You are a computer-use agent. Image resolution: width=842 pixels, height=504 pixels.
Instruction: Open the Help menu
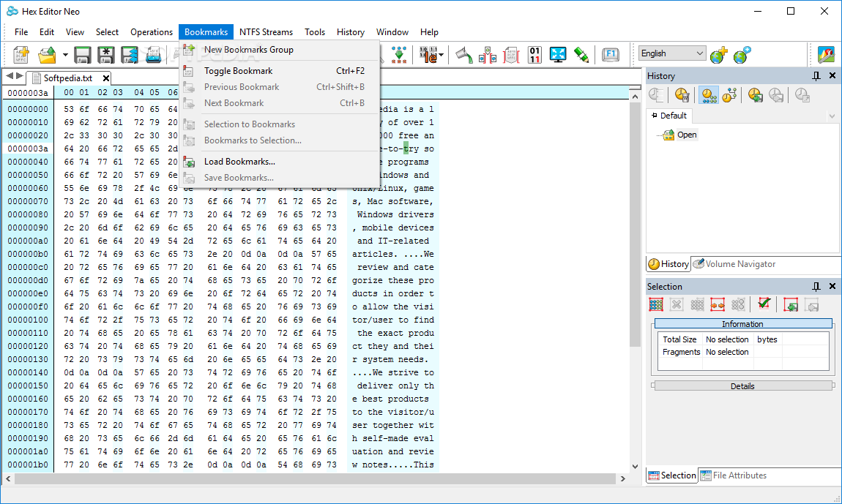429,32
